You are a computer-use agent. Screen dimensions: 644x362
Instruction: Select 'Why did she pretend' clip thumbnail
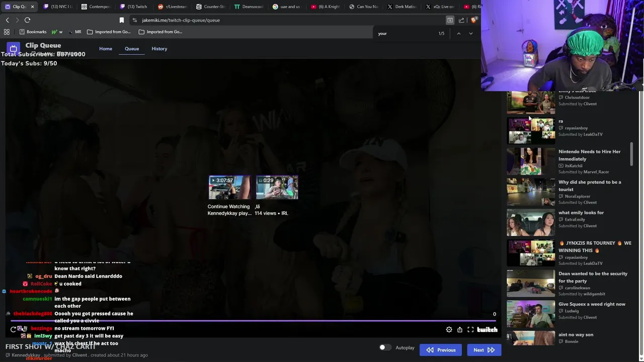pyautogui.click(x=531, y=192)
